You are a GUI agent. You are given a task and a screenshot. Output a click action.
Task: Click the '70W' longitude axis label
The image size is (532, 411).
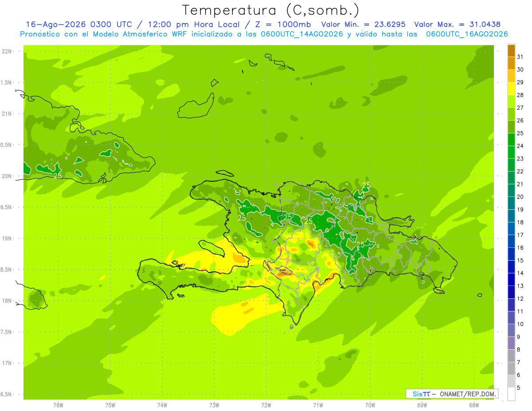tap(370, 405)
